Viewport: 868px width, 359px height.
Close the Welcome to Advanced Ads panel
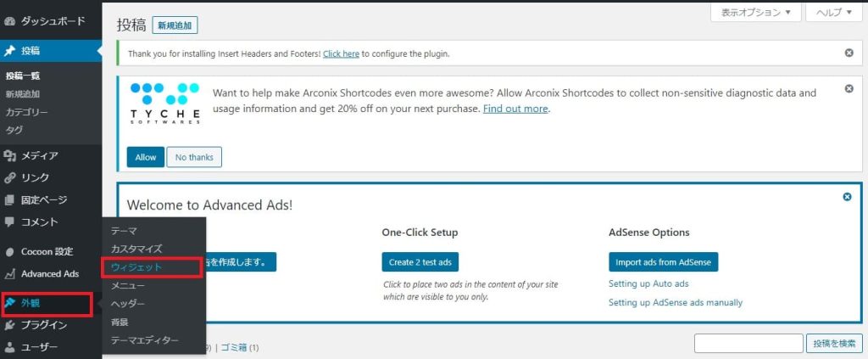(x=847, y=197)
